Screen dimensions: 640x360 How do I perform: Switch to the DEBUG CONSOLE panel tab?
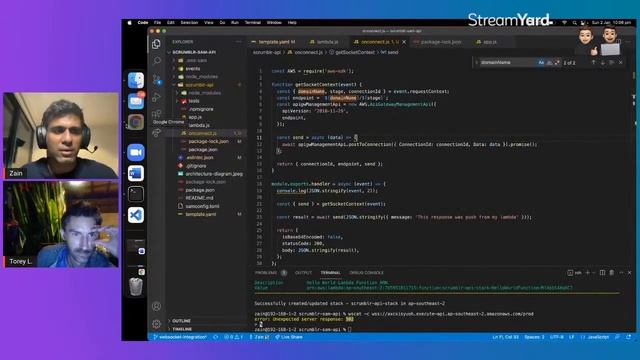pyautogui.click(x=366, y=273)
